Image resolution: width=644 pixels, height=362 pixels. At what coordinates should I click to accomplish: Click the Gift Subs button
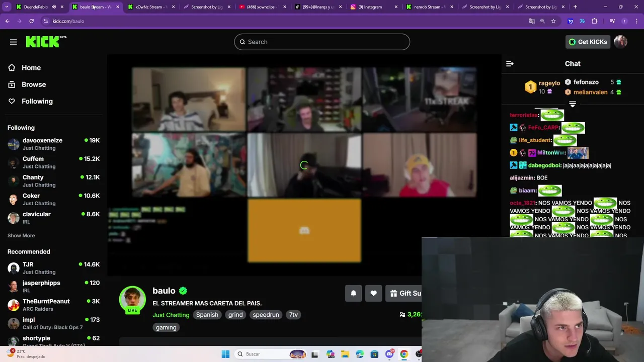(404, 293)
